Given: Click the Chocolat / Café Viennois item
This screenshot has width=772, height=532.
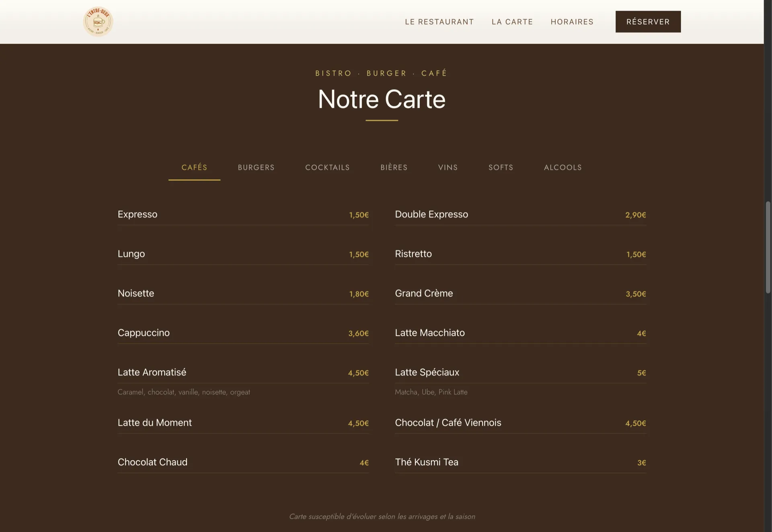Looking at the screenshot, I should (x=448, y=423).
